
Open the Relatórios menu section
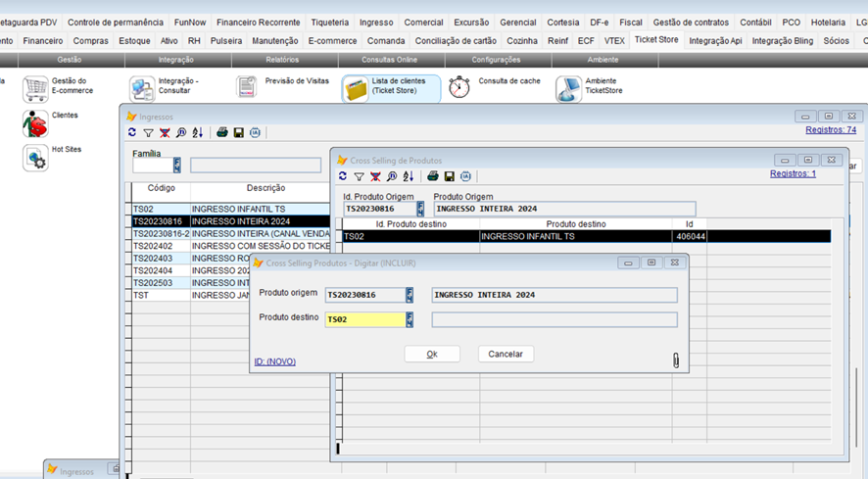coord(282,60)
